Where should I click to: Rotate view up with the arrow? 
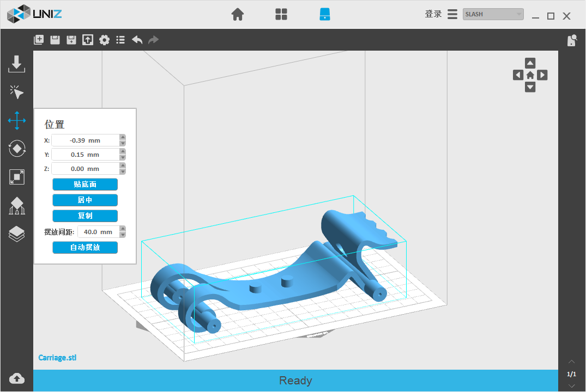[x=530, y=63]
